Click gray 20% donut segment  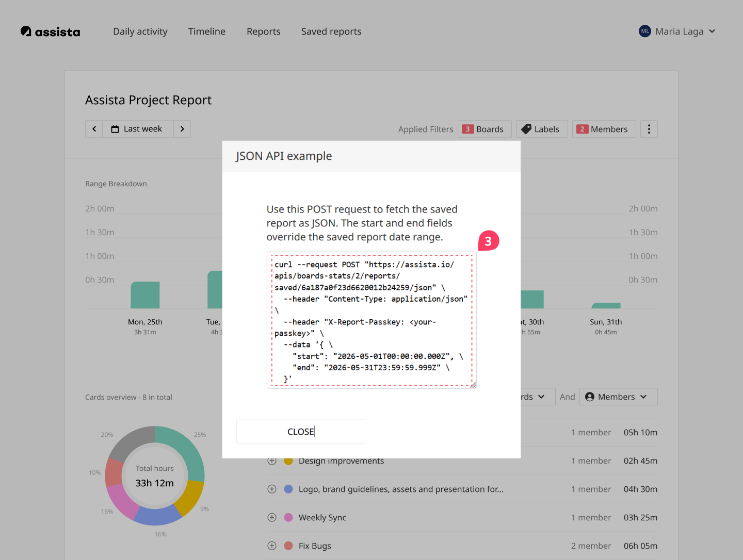click(129, 442)
